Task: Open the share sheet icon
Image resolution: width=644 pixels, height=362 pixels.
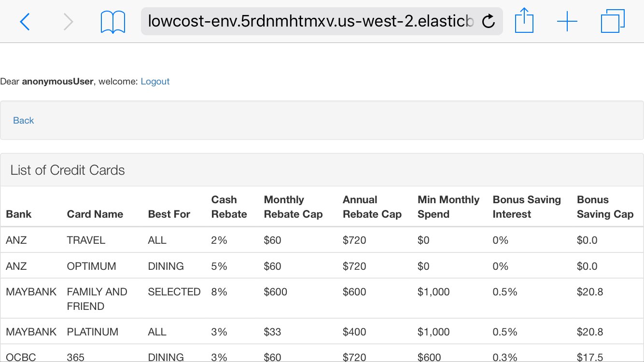Action: tap(524, 21)
